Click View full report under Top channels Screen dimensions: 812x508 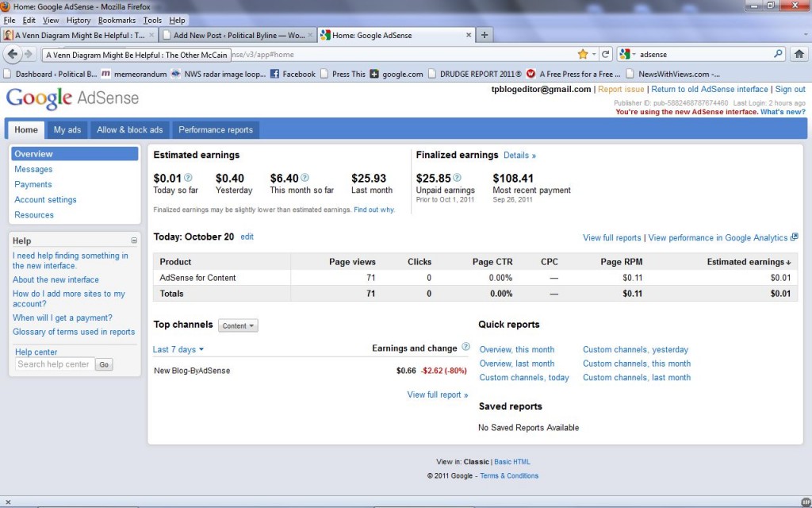coord(438,394)
